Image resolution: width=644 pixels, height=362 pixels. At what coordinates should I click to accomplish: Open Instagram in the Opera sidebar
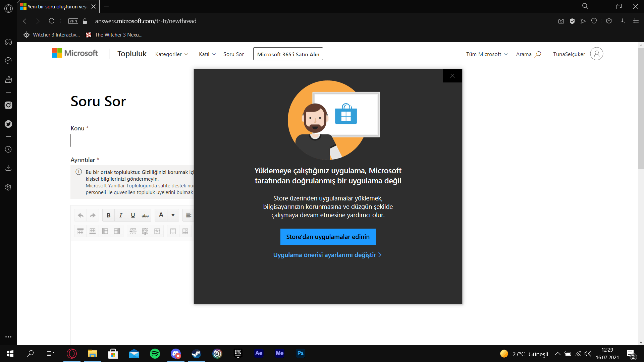8,105
